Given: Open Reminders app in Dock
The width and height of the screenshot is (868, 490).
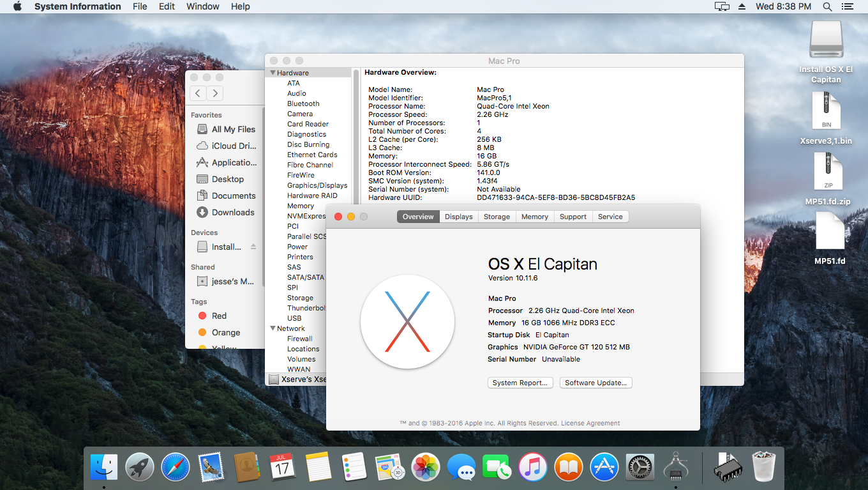Looking at the screenshot, I should coord(354,467).
